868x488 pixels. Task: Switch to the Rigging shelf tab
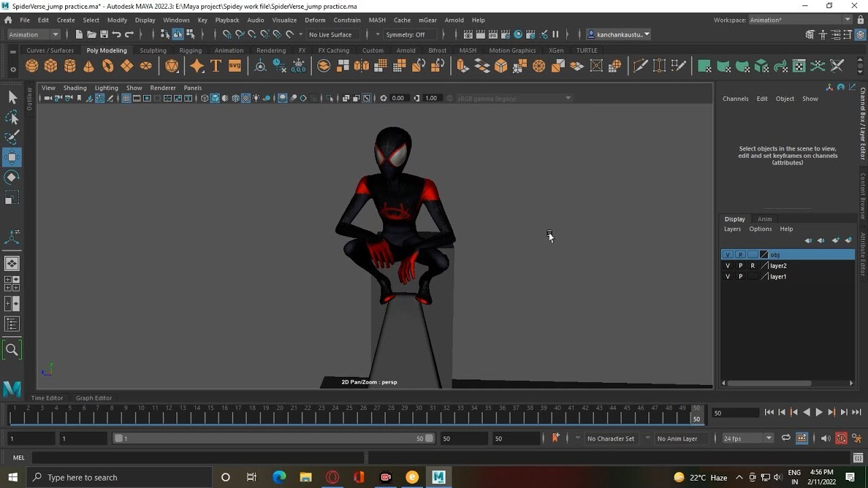pyautogui.click(x=190, y=51)
